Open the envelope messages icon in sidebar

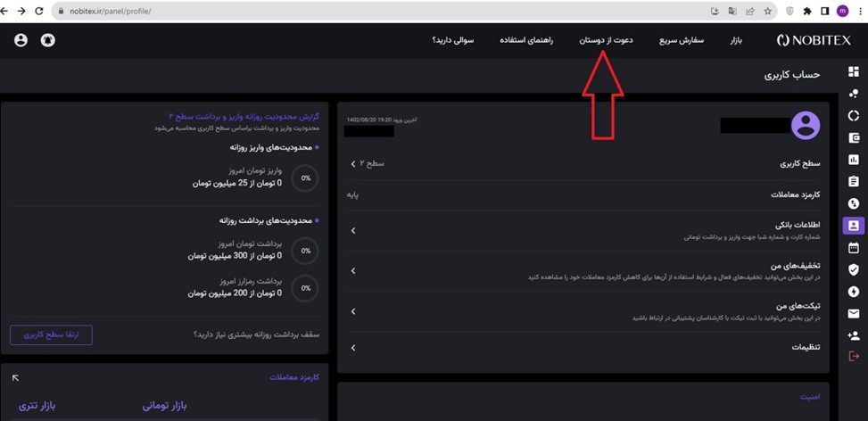853,314
